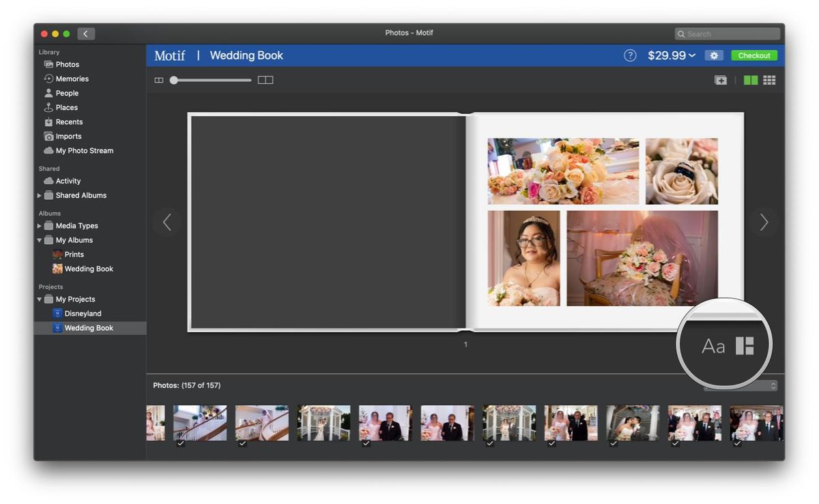The width and height of the screenshot is (819, 504).
Task: Click the My Photo Stream icon
Action: (x=50, y=150)
